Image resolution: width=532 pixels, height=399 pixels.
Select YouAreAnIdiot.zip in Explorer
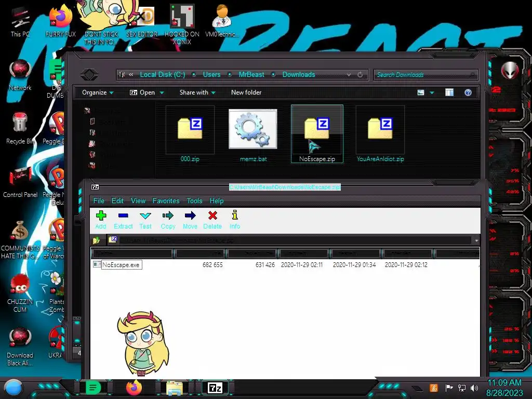(380, 135)
